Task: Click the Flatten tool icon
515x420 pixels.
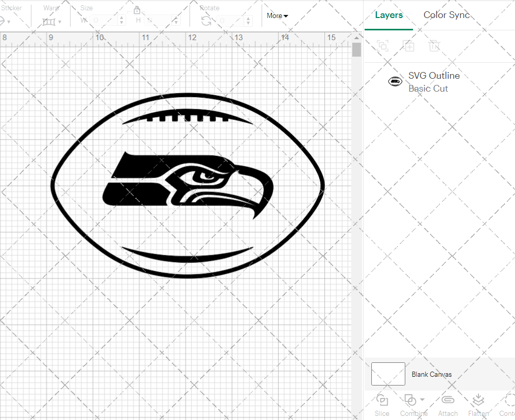Action: pos(478,400)
